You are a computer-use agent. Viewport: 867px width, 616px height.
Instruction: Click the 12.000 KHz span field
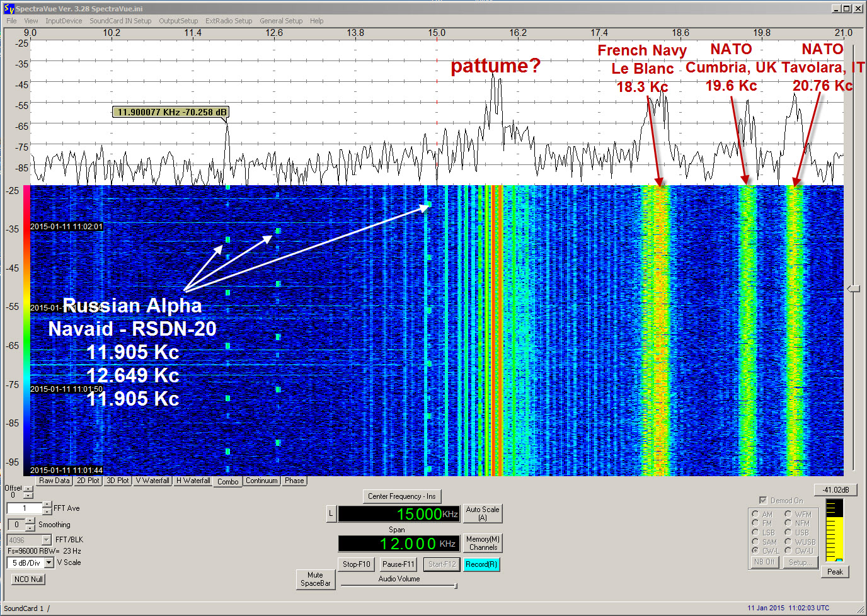coord(399,544)
